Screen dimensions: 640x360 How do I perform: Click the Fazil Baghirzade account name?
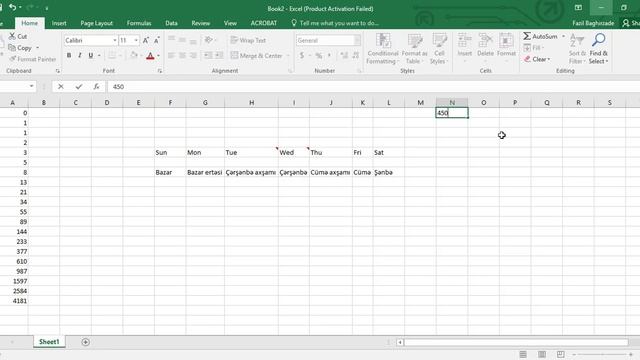(593, 23)
